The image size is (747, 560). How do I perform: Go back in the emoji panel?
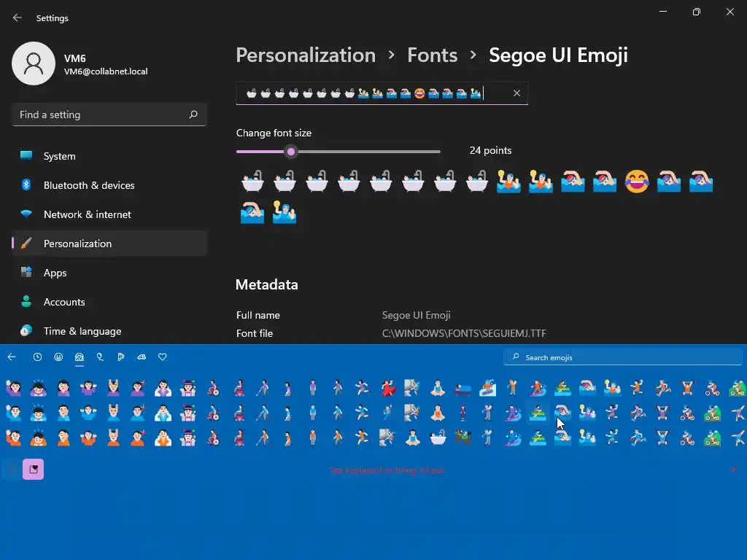(12, 357)
